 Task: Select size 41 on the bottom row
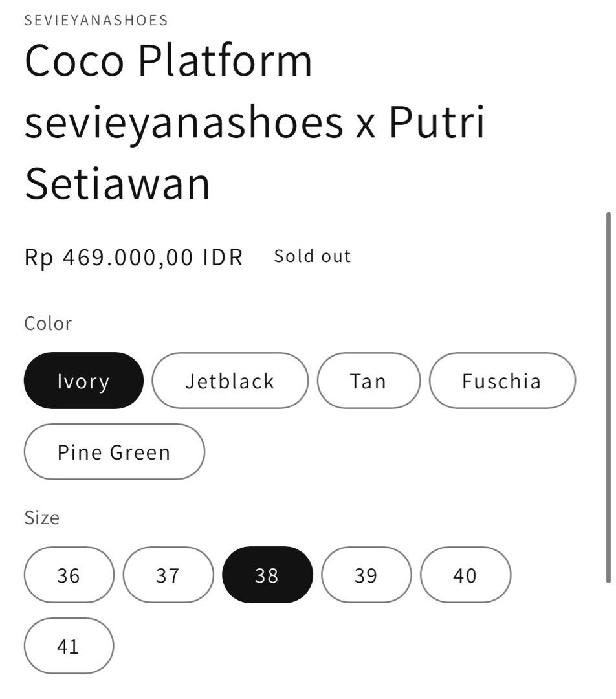click(69, 646)
